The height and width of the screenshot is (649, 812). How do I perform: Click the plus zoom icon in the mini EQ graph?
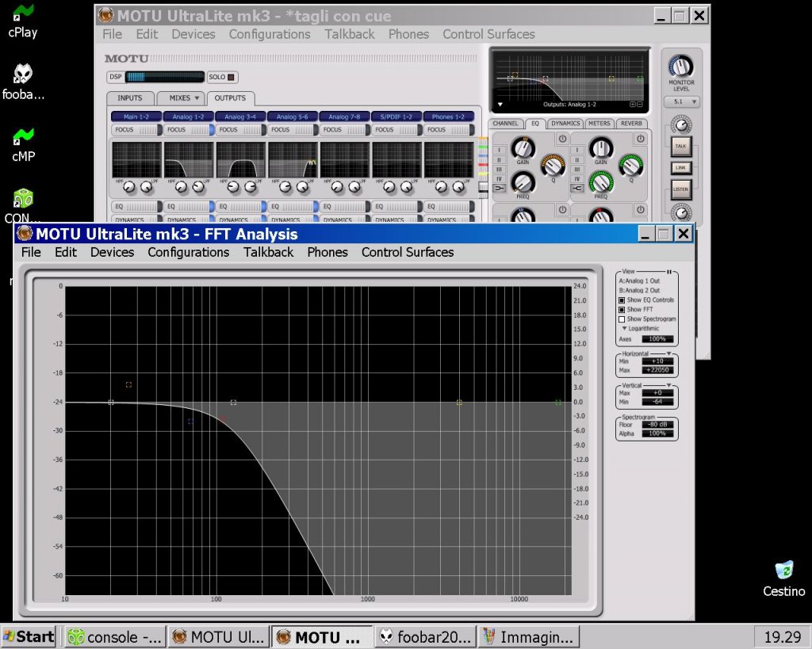click(632, 105)
